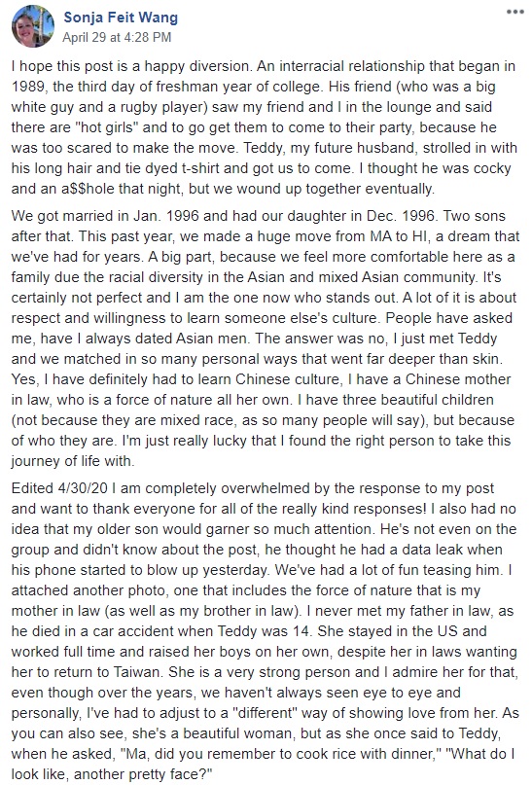
Task: Click the paragraph beginning "We got married in Jan. 1996"
Action: point(266,338)
